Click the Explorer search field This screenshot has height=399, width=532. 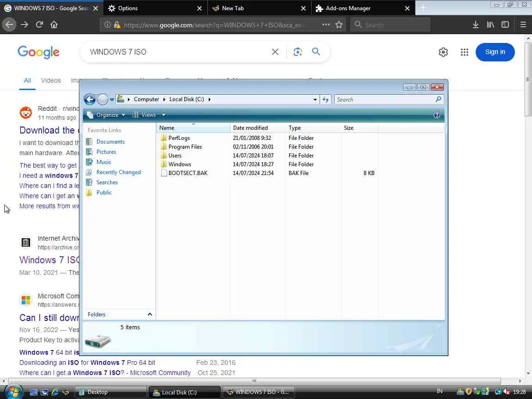tap(384, 99)
